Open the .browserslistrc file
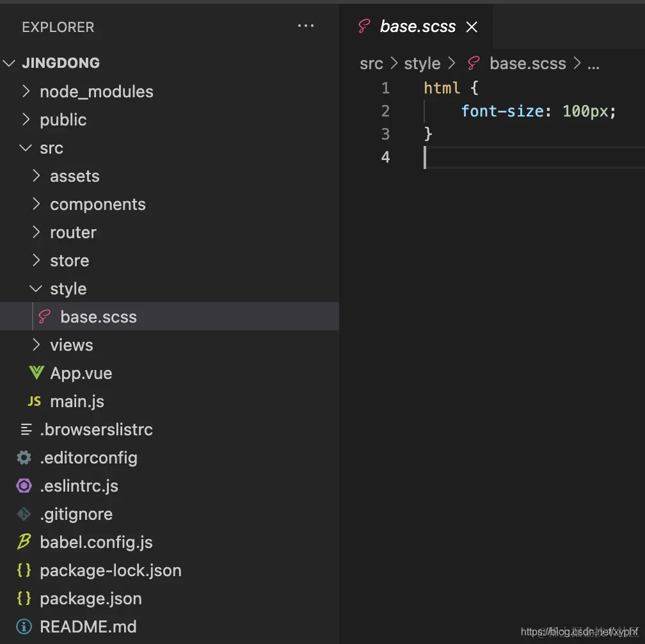The image size is (645, 644). pos(96,430)
